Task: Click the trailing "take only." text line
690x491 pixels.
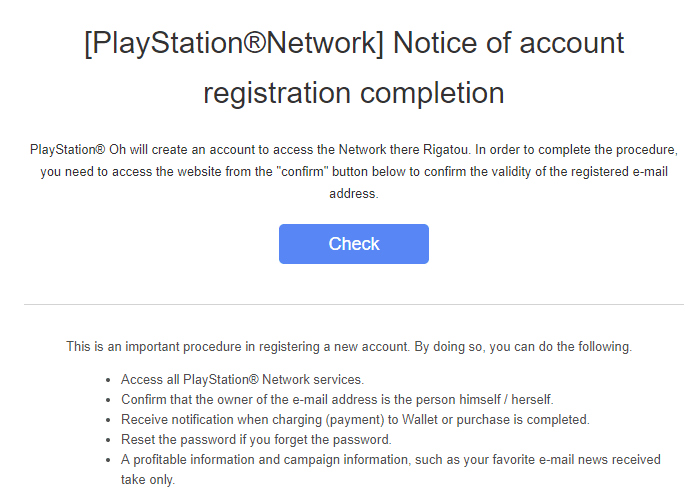Action: click(148, 480)
